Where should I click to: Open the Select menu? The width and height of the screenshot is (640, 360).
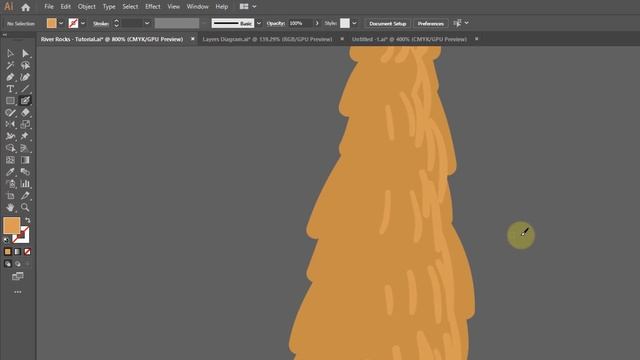coord(130,7)
